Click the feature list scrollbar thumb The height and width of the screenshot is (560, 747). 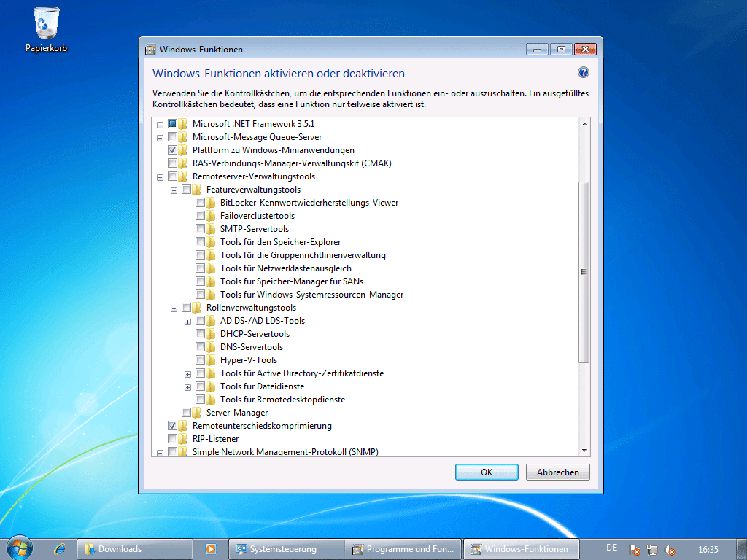coord(584,272)
